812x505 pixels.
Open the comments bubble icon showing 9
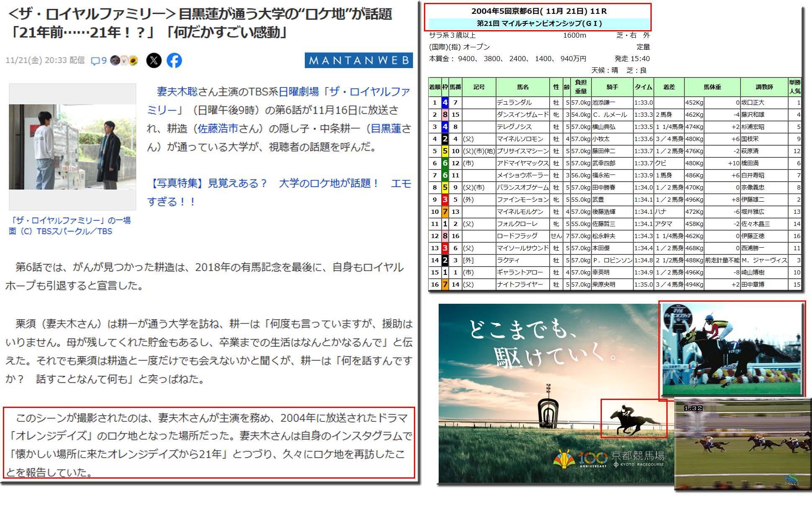coord(98,61)
